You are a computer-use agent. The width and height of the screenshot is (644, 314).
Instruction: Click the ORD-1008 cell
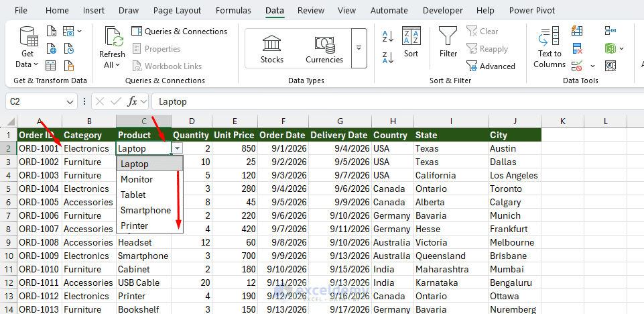coord(40,242)
